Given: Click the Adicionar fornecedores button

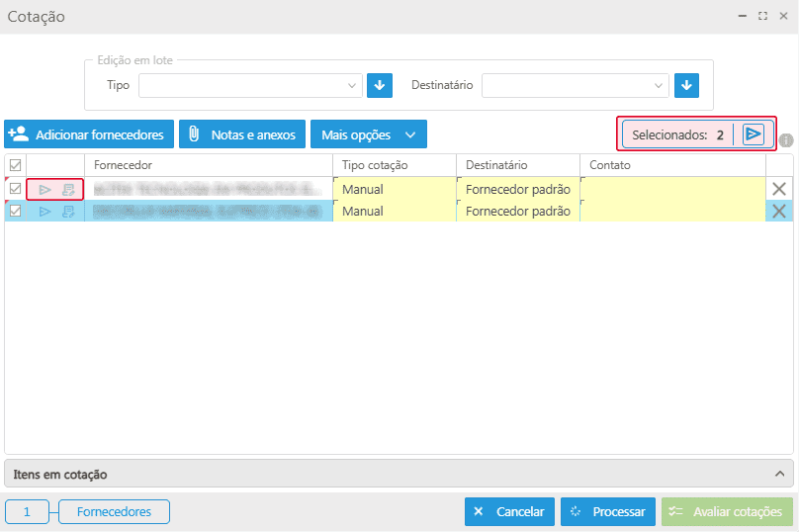Looking at the screenshot, I should point(89,134).
